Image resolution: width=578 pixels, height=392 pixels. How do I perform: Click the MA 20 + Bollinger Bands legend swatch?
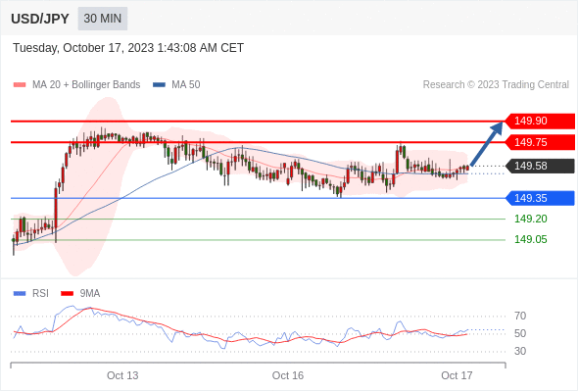click(x=20, y=85)
